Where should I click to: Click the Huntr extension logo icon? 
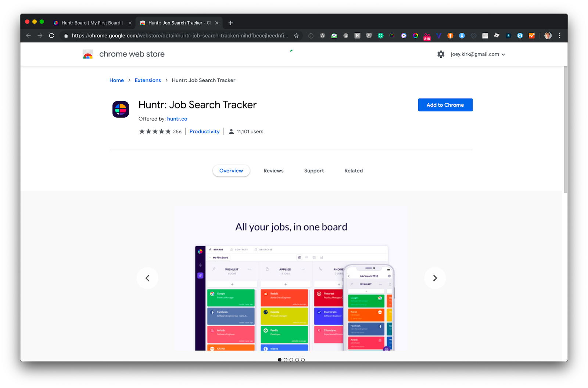pyautogui.click(x=121, y=109)
